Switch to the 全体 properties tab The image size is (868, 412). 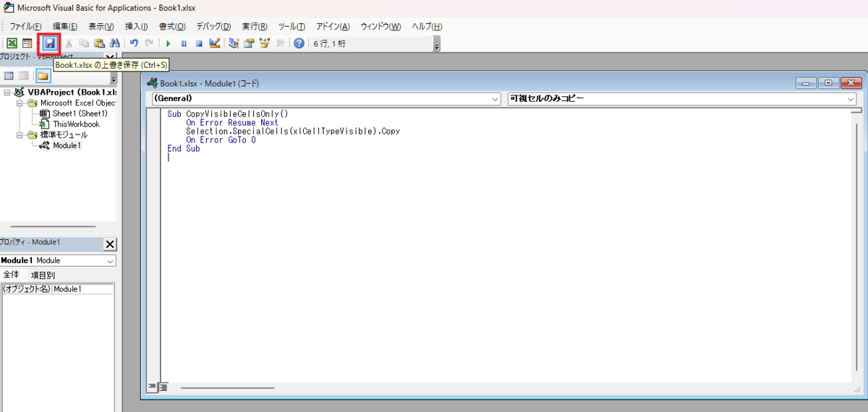tap(12, 275)
